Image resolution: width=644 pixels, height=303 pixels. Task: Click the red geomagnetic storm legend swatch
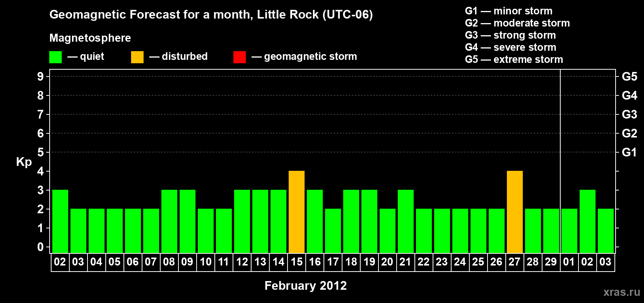239,57
